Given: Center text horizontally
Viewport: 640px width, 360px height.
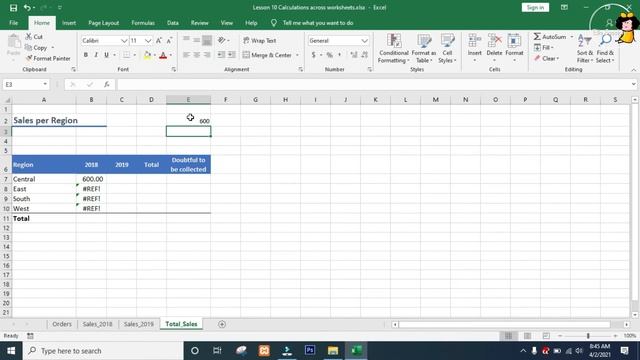Looking at the screenshot, I should click(x=197, y=55).
